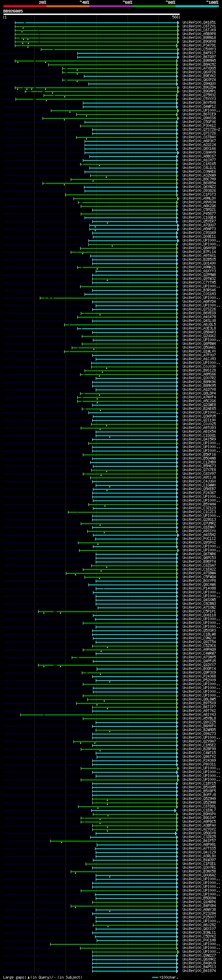
Task: Select the UniRef100_Q75M32 label
Action: 199,95
